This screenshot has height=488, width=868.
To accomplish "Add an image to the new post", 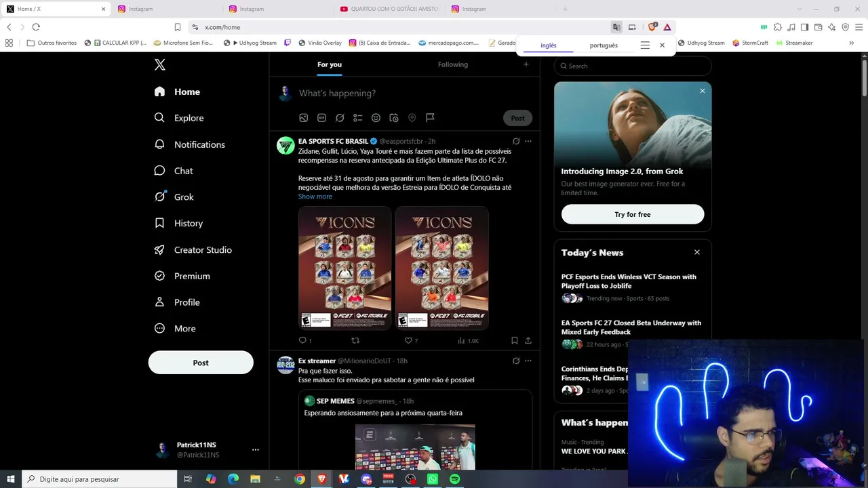I will point(304,118).
